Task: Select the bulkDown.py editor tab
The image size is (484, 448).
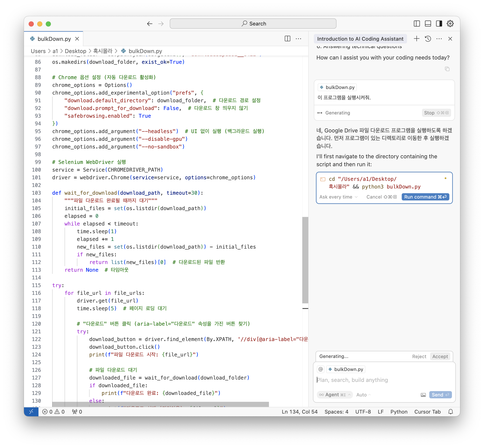Action: click(x=54, y=39)
